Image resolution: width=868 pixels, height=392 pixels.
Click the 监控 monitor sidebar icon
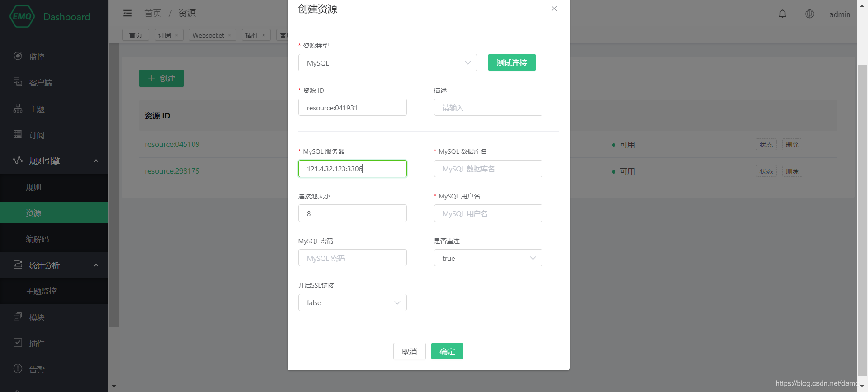pyautogui.click(x=18, y=56)
